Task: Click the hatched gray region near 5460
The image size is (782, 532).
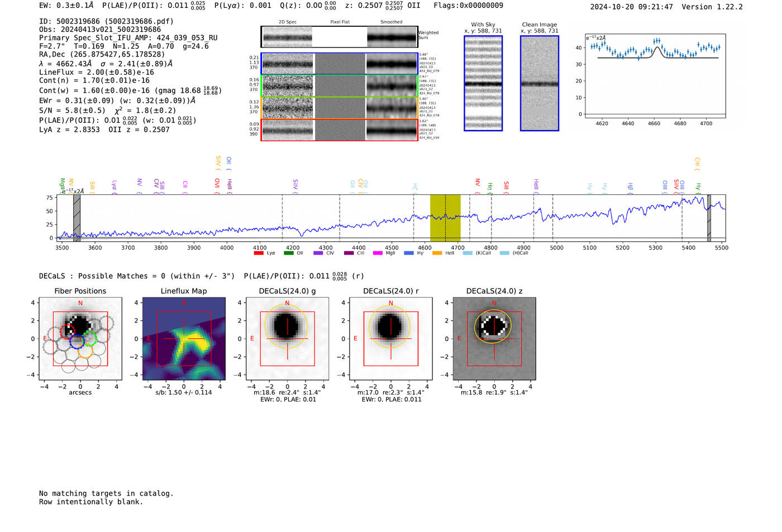Action: (709, 218)
